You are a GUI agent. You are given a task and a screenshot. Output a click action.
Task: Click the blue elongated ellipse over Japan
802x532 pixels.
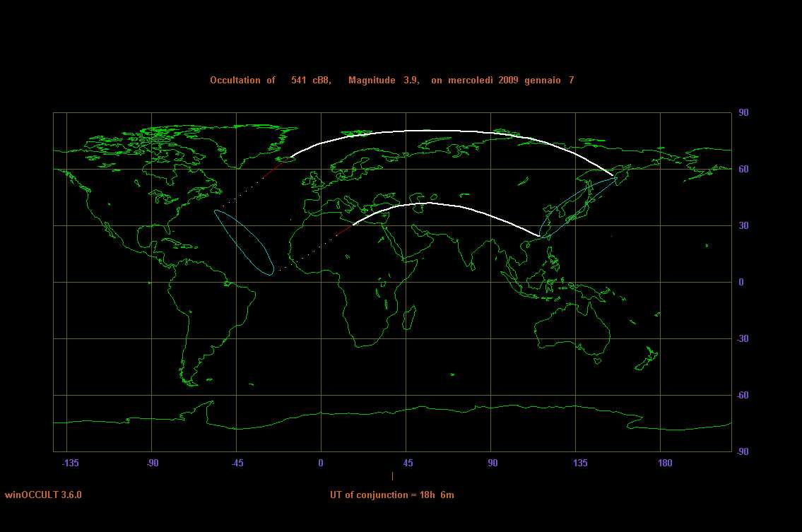[578, 208]
